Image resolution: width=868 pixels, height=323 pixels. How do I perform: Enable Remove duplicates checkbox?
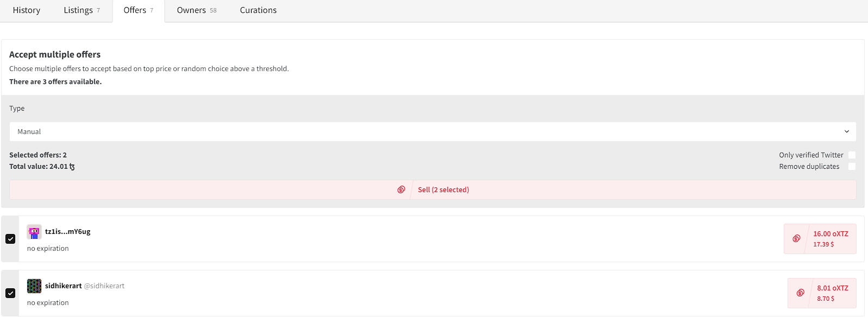pyautogui.click(x=852, y=167)
